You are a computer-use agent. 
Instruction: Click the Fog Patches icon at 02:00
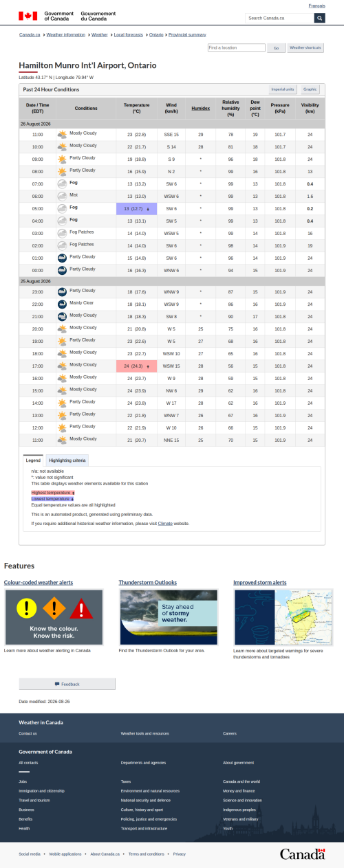click(x=62, y=245)
